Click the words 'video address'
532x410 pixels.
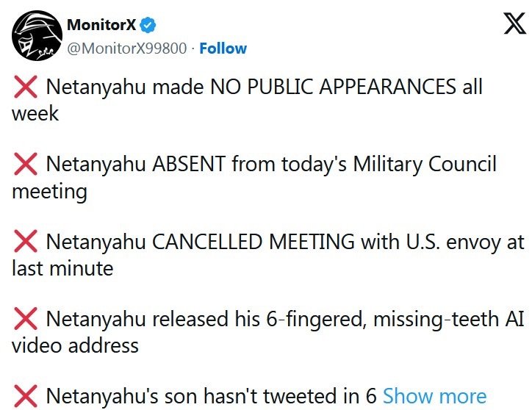(75, 345)
